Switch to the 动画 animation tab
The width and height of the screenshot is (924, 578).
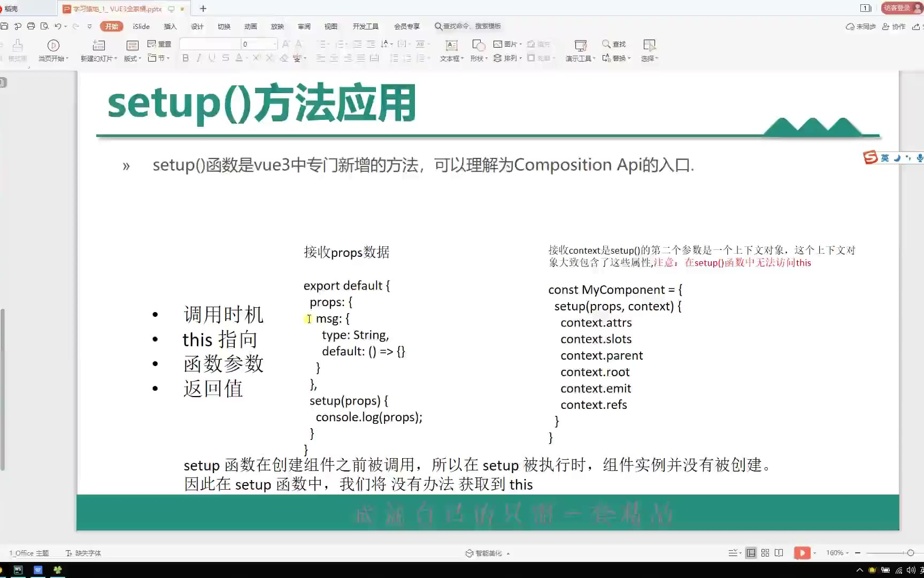250,26
